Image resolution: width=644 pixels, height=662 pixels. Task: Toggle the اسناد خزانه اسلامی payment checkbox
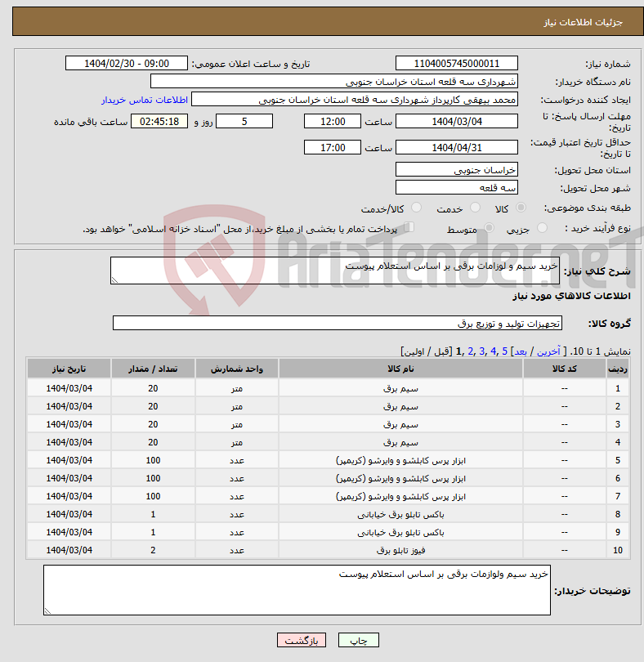409,227
